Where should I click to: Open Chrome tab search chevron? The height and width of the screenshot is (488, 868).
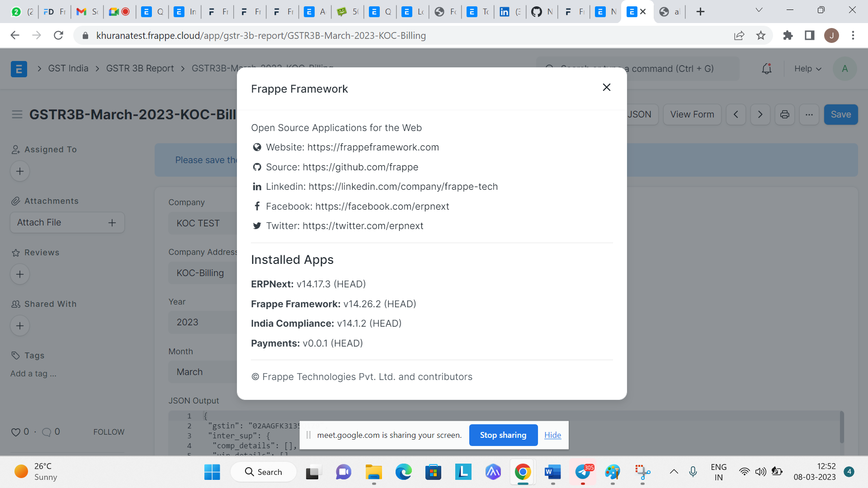point(759,10)
